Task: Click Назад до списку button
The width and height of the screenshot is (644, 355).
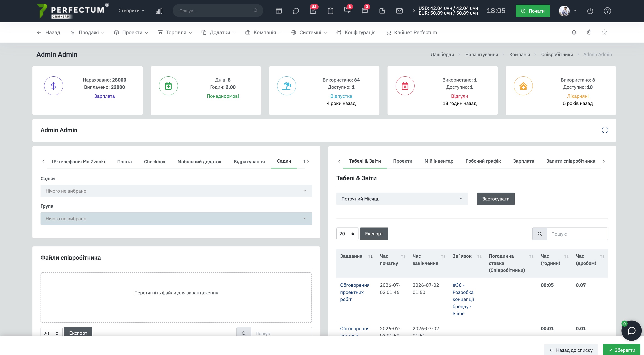Action: click(571, 350)
